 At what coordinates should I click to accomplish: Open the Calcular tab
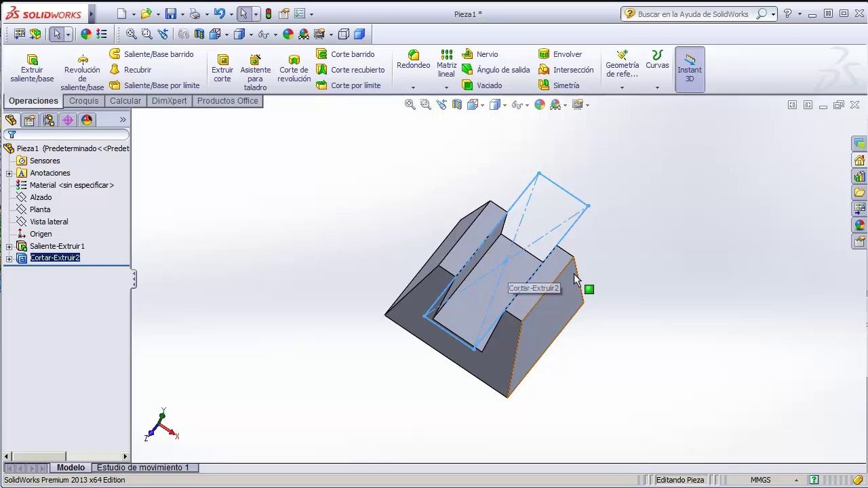pyautogui.click(x=125, y=101)
